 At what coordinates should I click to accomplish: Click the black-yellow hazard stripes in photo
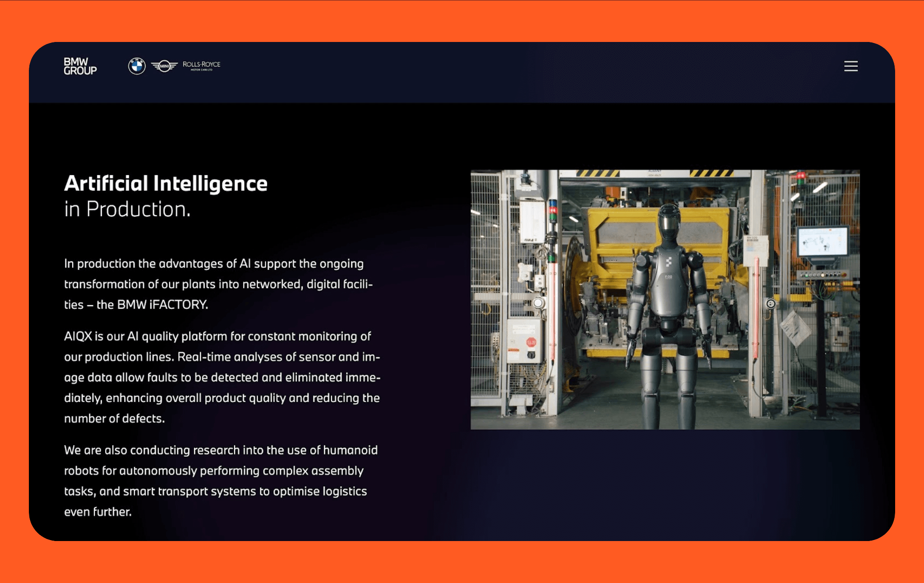[x=599, y=173]
